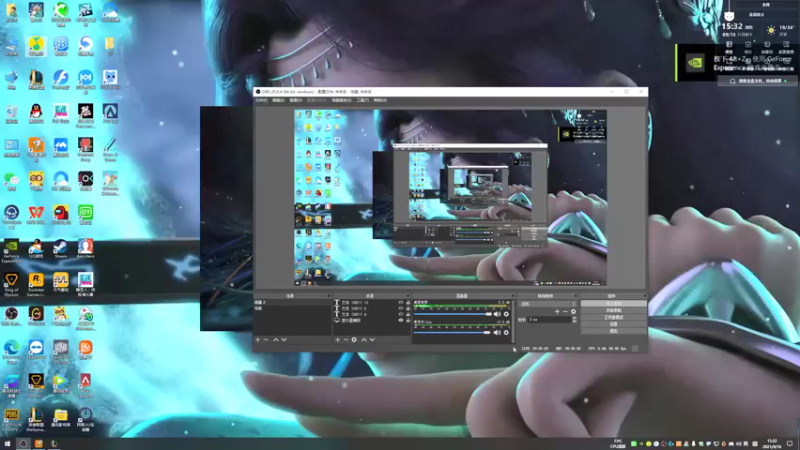Open settings gear for second mixer audio track
This screenshot has width=800, height=450.
point(506,333)
